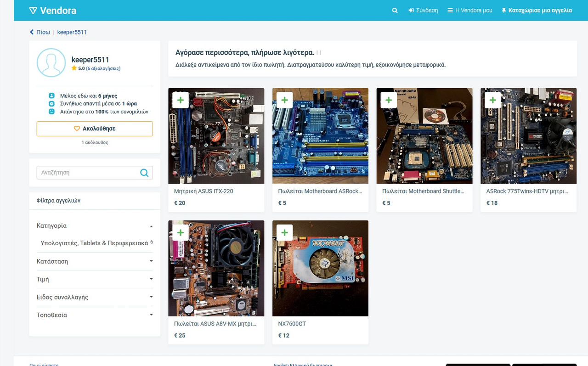This screenshot has height=366, width=588.
Task: Click Καταχώρισε μια αγγελία button
Action: (537, 10)
